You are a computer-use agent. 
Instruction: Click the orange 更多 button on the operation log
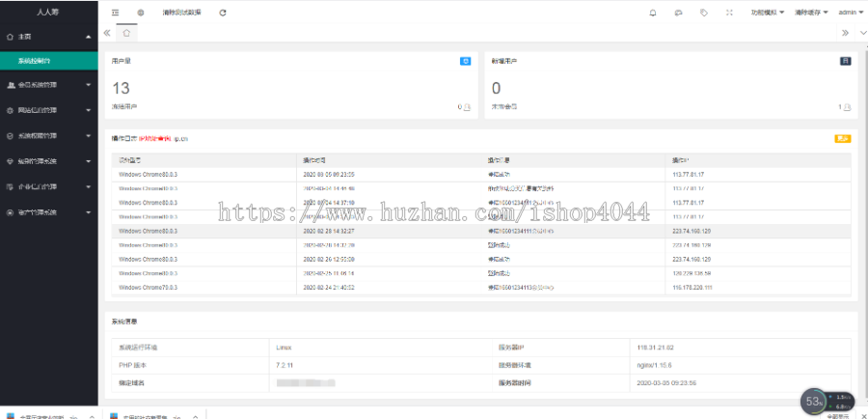point(843,139)
